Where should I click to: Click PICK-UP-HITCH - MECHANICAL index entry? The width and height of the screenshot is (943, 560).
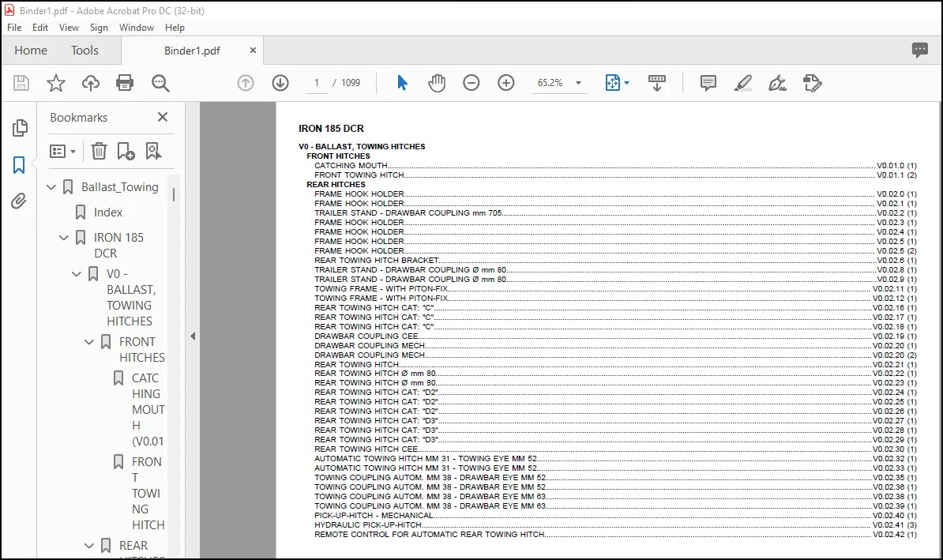pyautogui.click(x=615, y=516)
